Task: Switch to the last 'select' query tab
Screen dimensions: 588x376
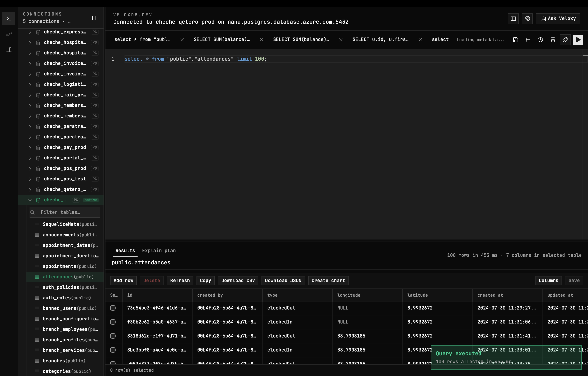Action: (x=440, y=39)
